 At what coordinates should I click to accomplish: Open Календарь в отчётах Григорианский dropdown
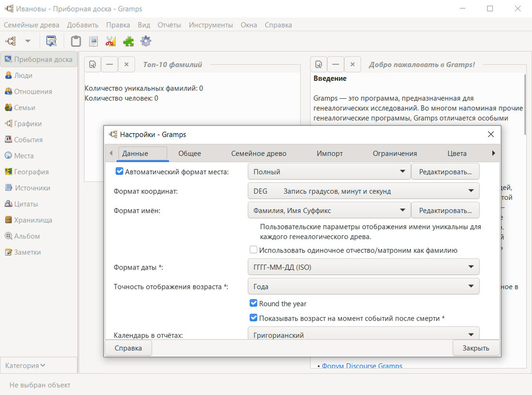click(x=363, y=334)
